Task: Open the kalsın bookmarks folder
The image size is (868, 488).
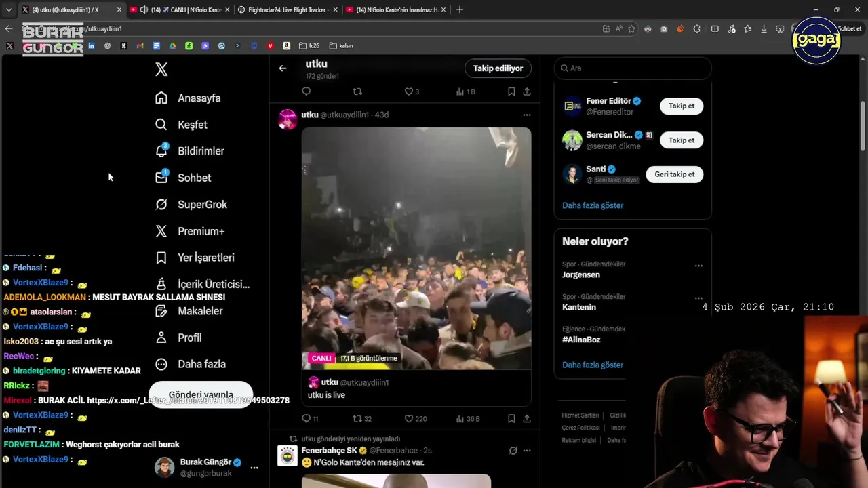Action: point(341,46)
